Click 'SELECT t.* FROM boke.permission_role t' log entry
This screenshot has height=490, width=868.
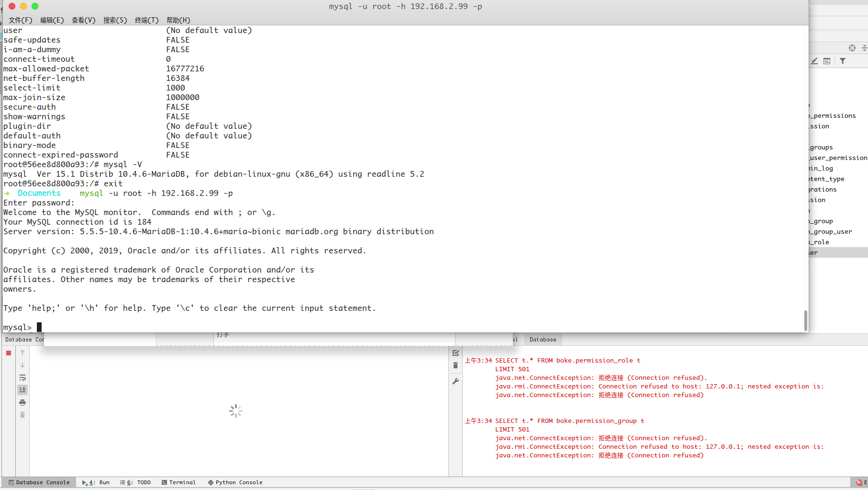[568, 360]
